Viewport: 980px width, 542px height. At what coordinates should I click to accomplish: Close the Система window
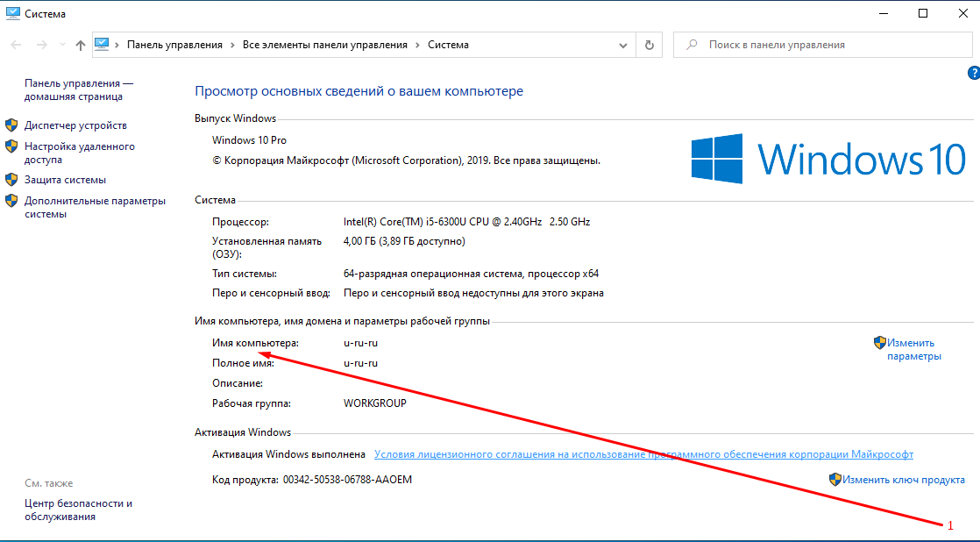[x=963, y=13]
